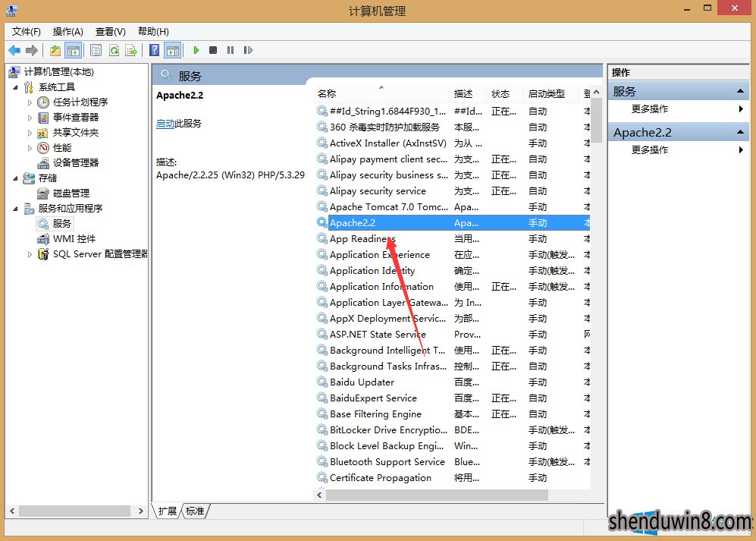
Task: Expand the 任务计划程序 node
Action: click(x=30, y=102)
